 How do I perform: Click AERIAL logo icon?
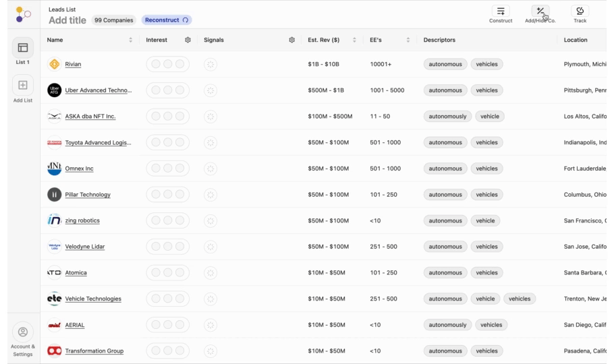click(55, 325)
